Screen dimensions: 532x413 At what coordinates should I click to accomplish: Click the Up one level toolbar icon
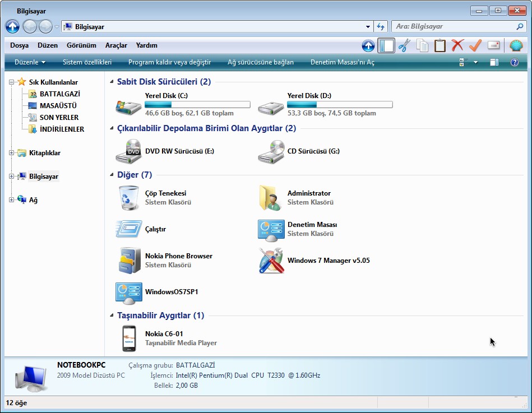pyautogui.click(x=368, y=45)
